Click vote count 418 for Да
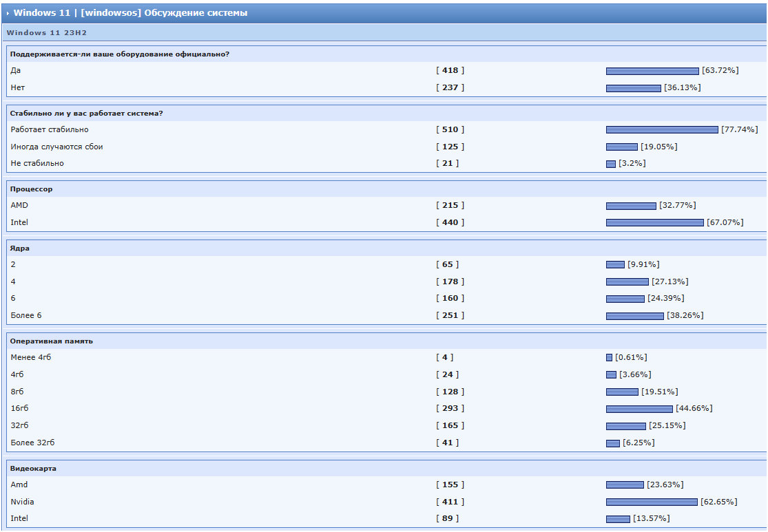This screenshot has width=768, height=532. point(450,70)
